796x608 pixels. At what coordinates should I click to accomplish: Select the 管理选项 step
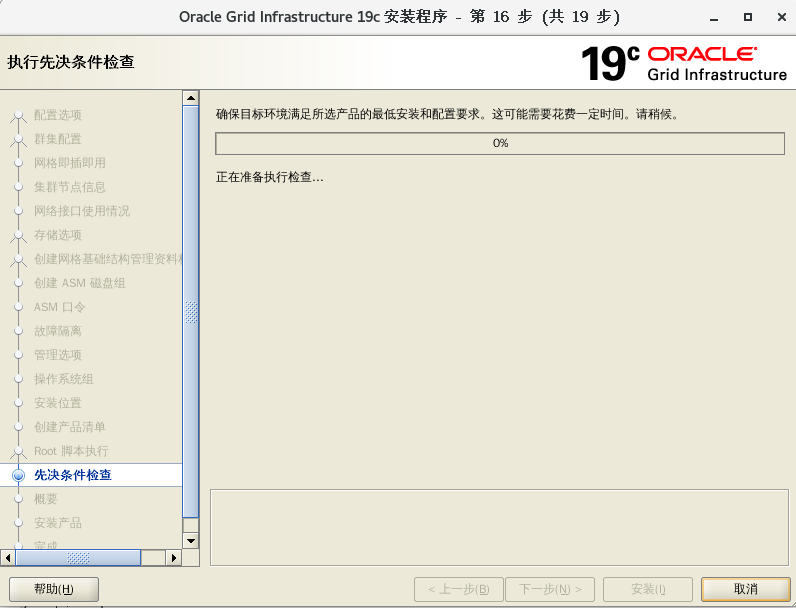point(57,355)
